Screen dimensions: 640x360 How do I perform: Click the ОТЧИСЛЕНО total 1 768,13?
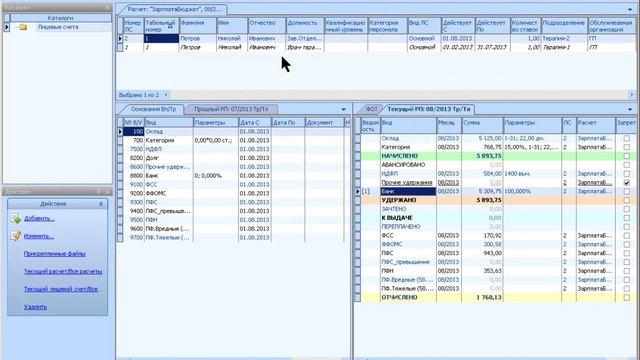489,298
